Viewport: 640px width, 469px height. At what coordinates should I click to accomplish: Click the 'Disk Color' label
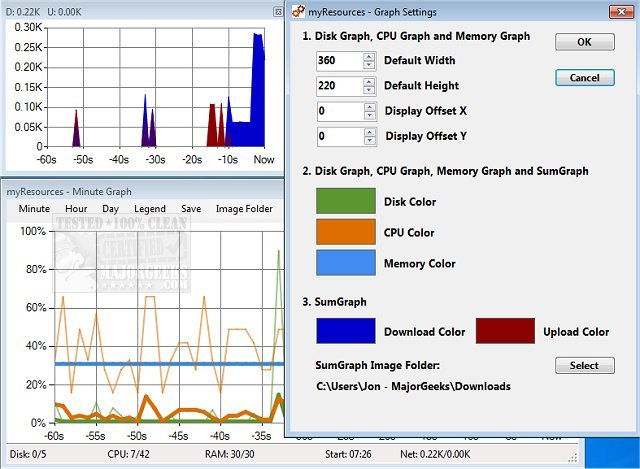(x=410, y=202)
